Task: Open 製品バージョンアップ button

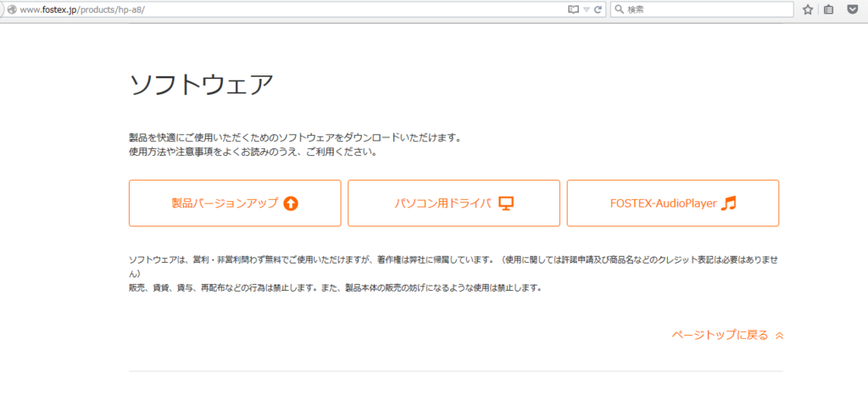Action: click(235, 203)
